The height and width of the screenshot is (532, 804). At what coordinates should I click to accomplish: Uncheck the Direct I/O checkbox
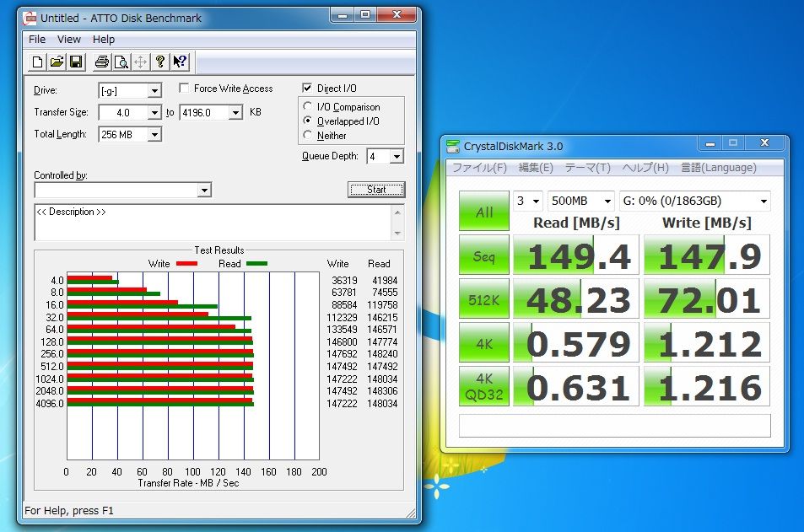pos(307,89)
